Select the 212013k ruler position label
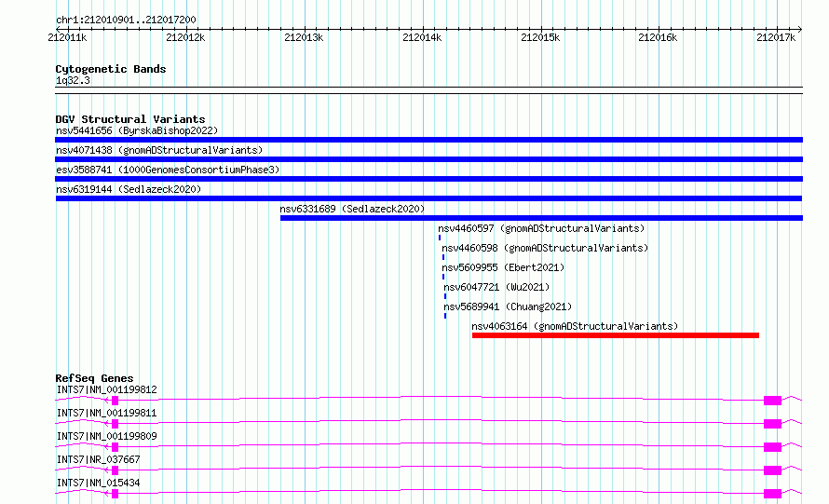This screenshot has height=504, width=829. (304, 37)
